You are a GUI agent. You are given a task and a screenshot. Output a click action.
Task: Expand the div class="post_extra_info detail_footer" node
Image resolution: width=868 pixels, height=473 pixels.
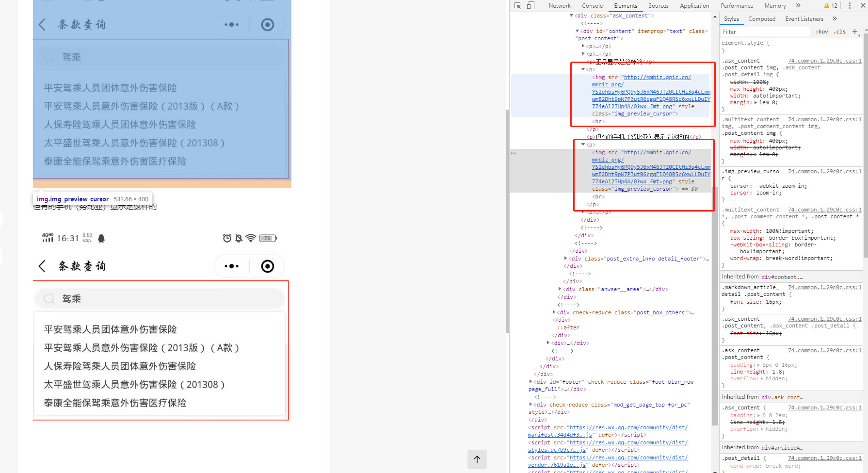coord(565,259)
